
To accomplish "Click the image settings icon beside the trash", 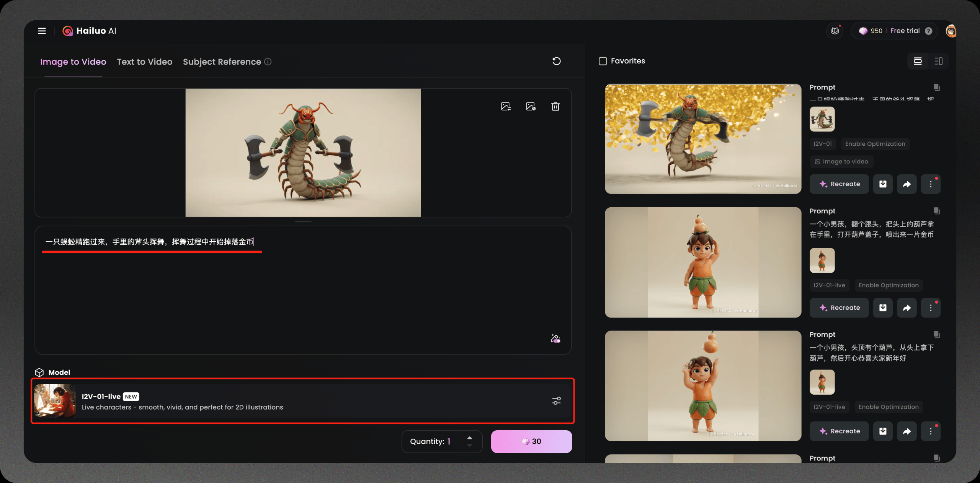I will click(x=531, y=106).
